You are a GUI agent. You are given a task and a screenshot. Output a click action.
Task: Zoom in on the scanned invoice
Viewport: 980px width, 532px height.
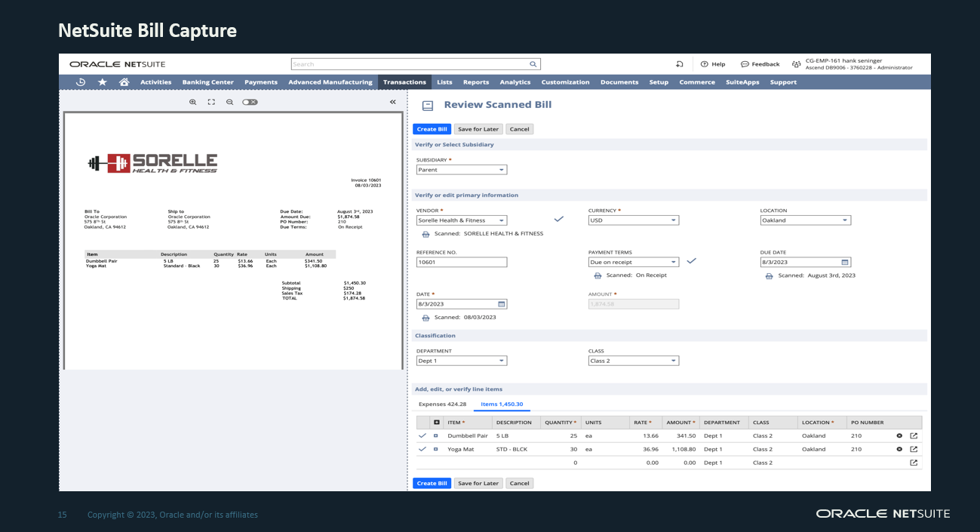(193, 101)
